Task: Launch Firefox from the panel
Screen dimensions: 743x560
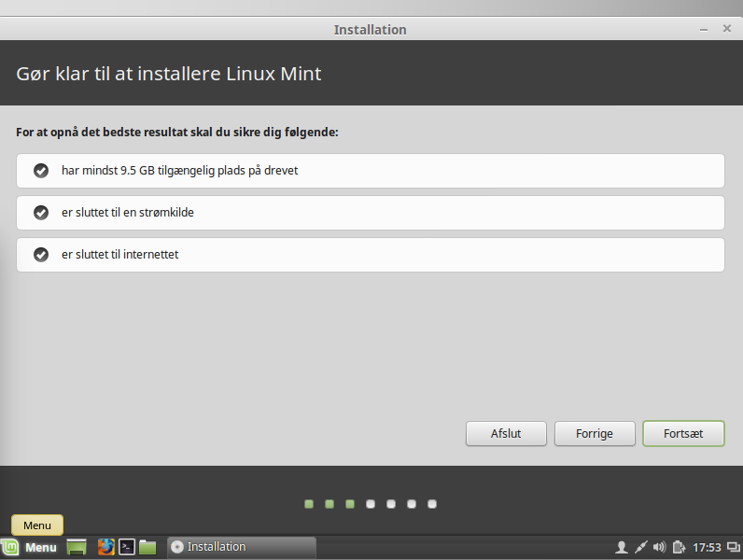Action: (x=106, y=547)
